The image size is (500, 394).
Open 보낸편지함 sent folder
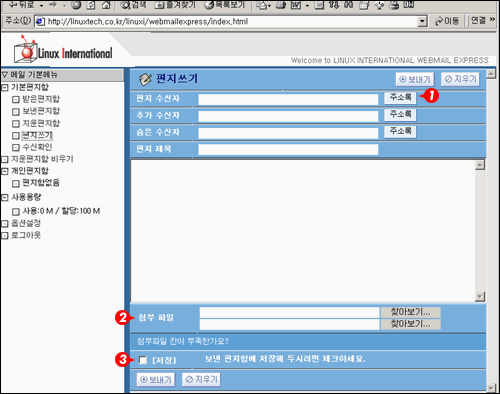click(41, 111)
